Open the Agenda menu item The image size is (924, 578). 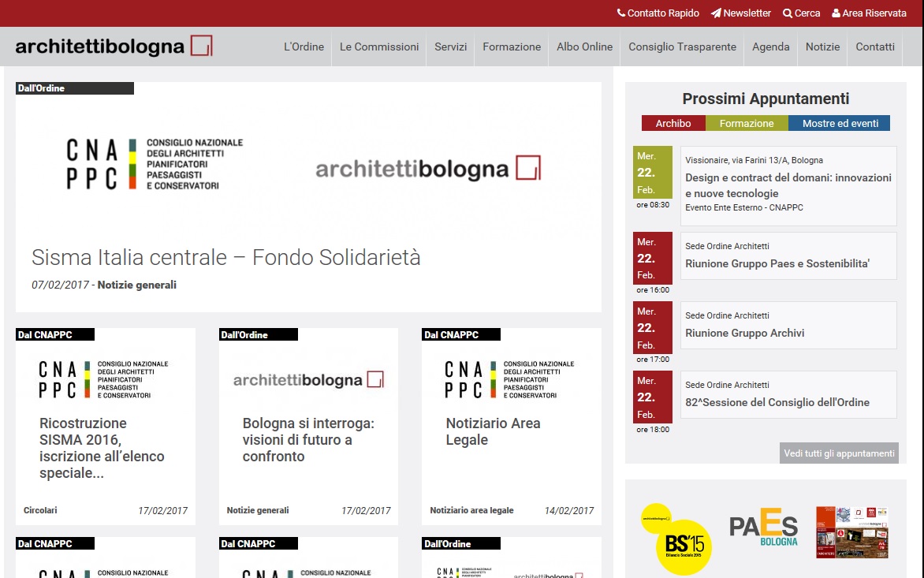point(771,47)
